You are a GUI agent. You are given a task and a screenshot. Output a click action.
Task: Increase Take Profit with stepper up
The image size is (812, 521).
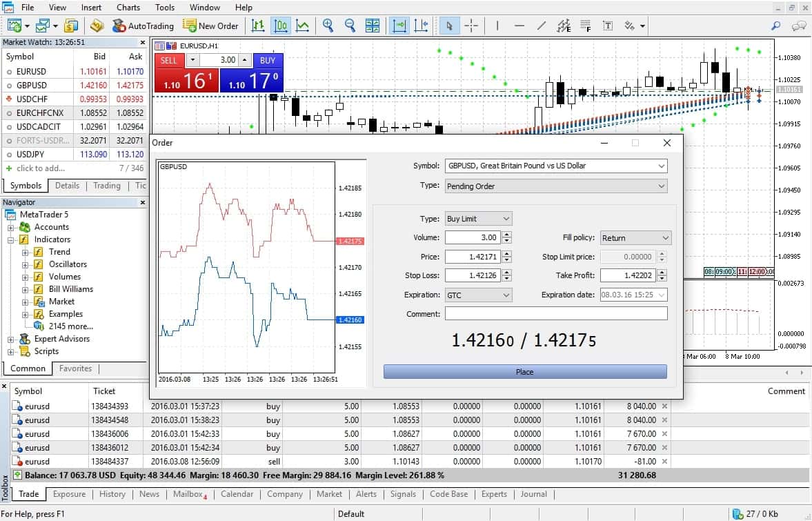(662, 273)
